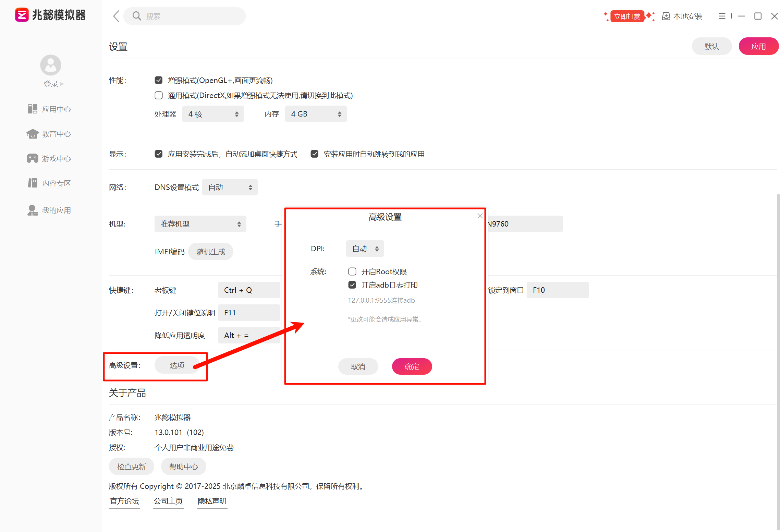
Task: Open 官方论坛 link
Action: pyautogui.click(x=124, y=501)
